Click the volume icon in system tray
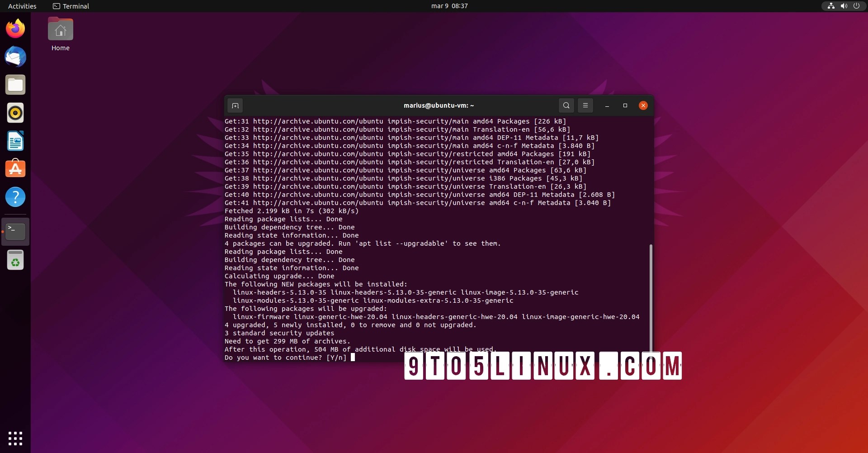 pyautogui.click(x=844, y=6)
